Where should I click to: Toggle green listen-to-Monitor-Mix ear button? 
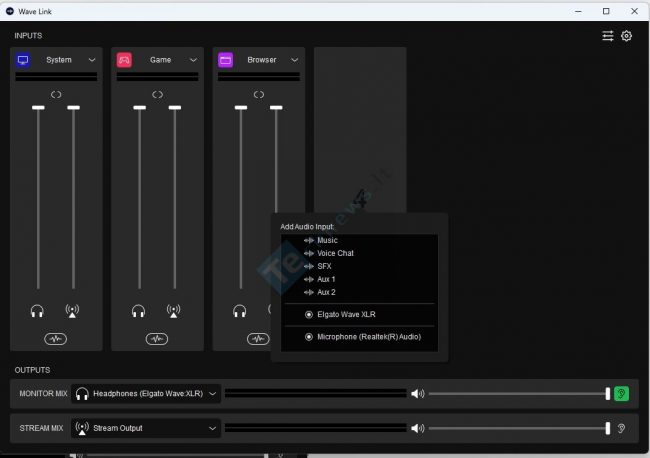621,393
